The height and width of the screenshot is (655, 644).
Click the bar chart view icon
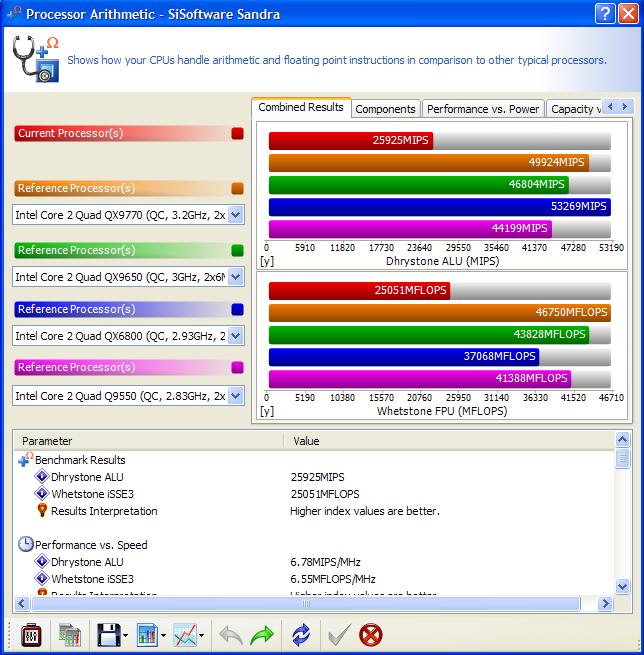[147, 635]
